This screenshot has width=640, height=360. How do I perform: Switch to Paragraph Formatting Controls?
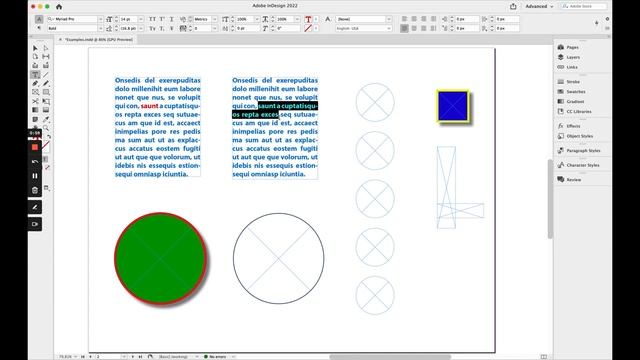pos(39,29)
